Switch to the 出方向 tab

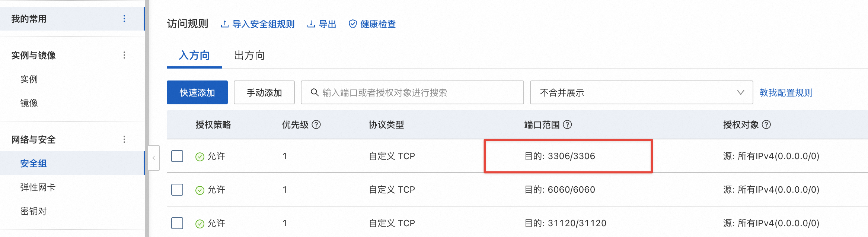pos(249,56)
